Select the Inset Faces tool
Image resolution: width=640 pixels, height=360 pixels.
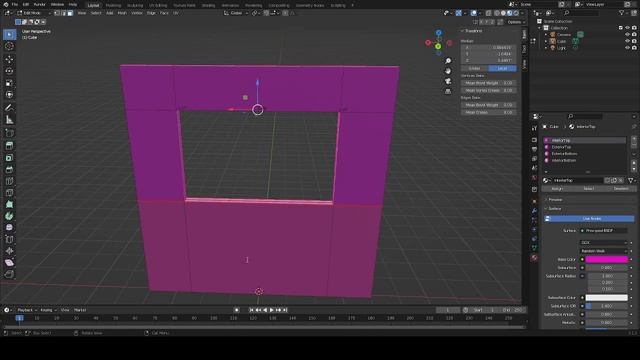click(x=9, y=158)
